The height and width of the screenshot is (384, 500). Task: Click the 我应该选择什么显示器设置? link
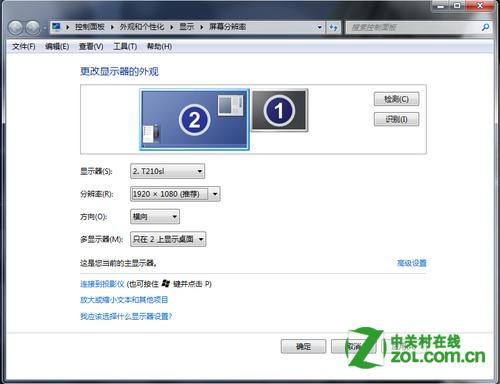click(126, 316)
